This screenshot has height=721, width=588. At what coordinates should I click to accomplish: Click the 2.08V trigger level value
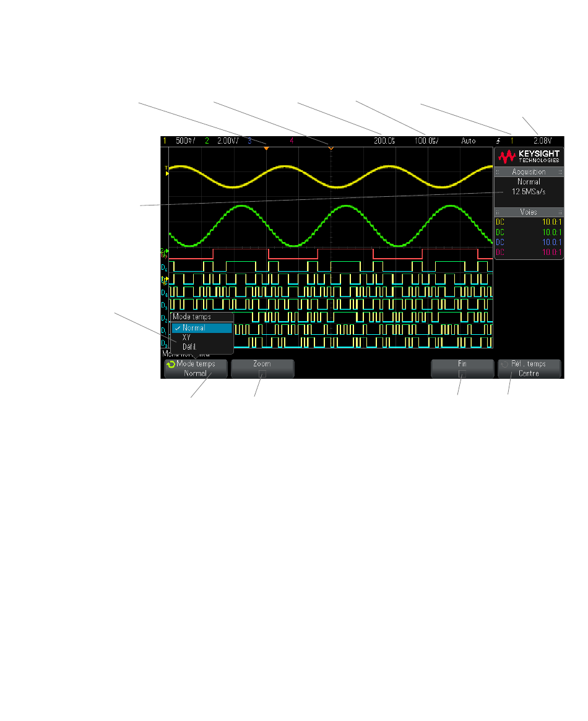(542, 140)
